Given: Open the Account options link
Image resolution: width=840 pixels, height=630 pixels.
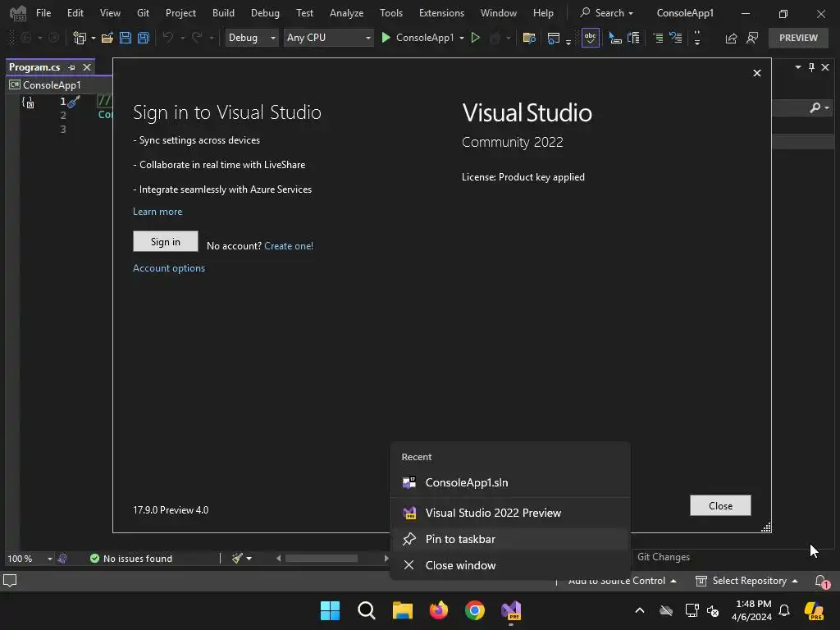Looking at the screenshot, I should [169, 268].
